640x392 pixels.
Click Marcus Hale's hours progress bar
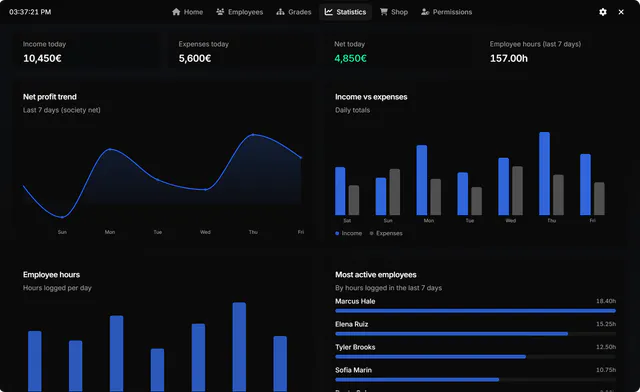click(476, 311)
